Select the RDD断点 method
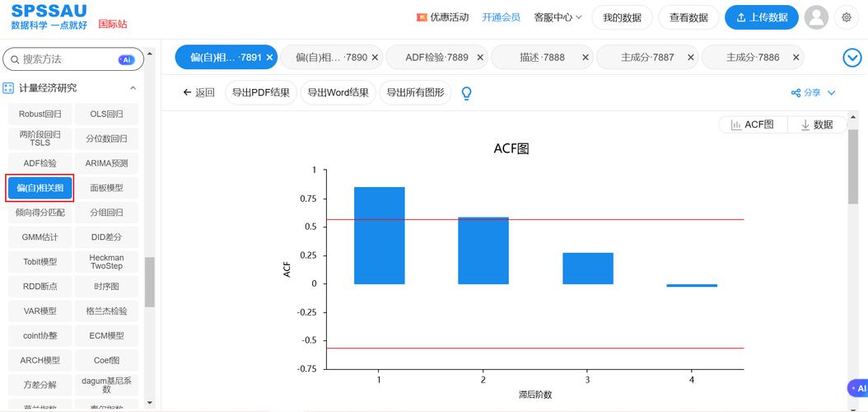The image size is (868, 412). click(40, 286)
